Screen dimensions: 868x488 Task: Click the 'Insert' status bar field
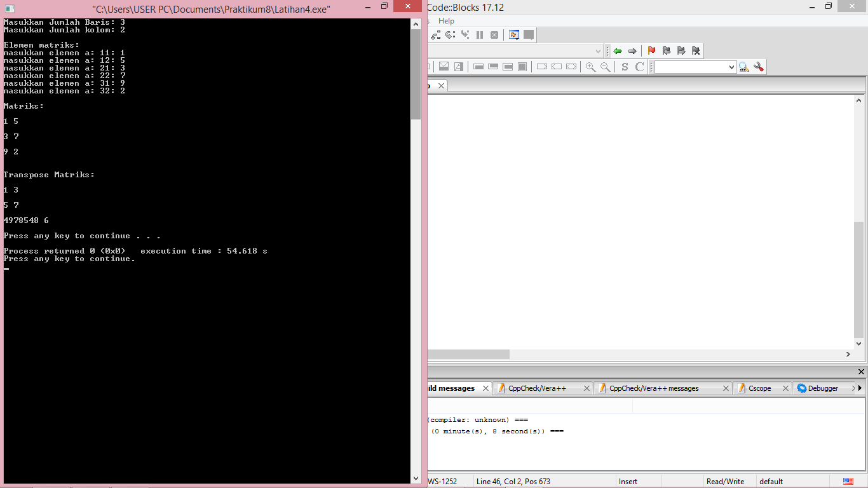[628, 482]
